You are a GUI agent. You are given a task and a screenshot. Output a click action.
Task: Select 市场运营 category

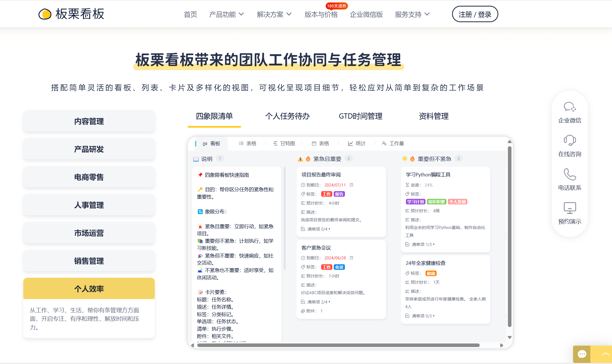pyautogui.click(x=89, y=233)
